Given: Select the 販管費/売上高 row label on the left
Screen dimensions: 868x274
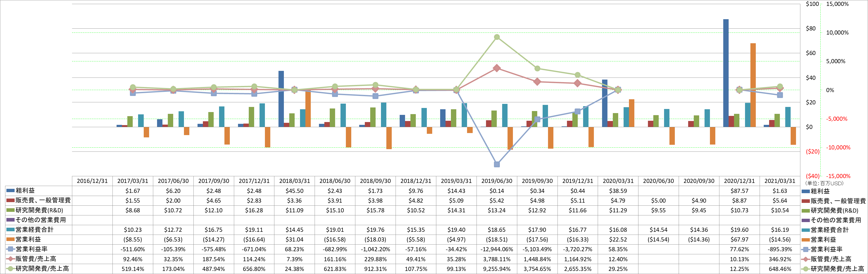Looking at the screenshot, I should tap(36, 259).
